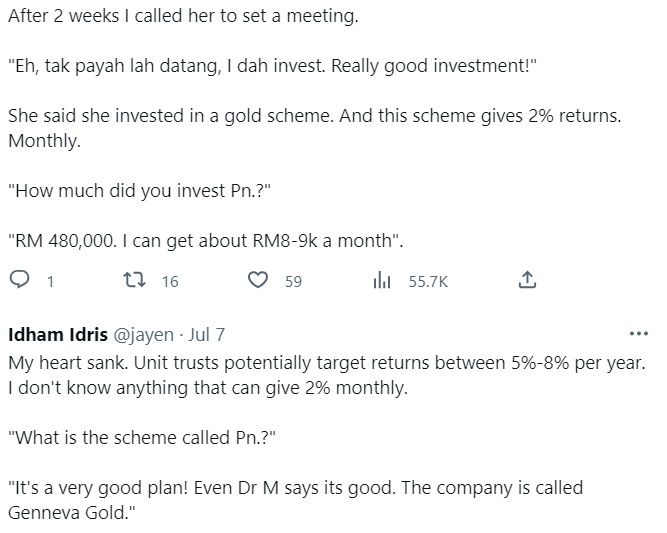Image resolution: width=667 pixels, height=533 pixels.
Task: Like the tweet with the heart icon
Action: (x=258, y=281)
